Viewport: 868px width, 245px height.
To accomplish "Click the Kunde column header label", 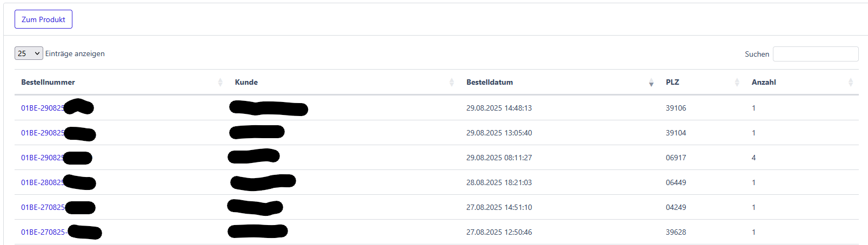I will pos(246,82).
